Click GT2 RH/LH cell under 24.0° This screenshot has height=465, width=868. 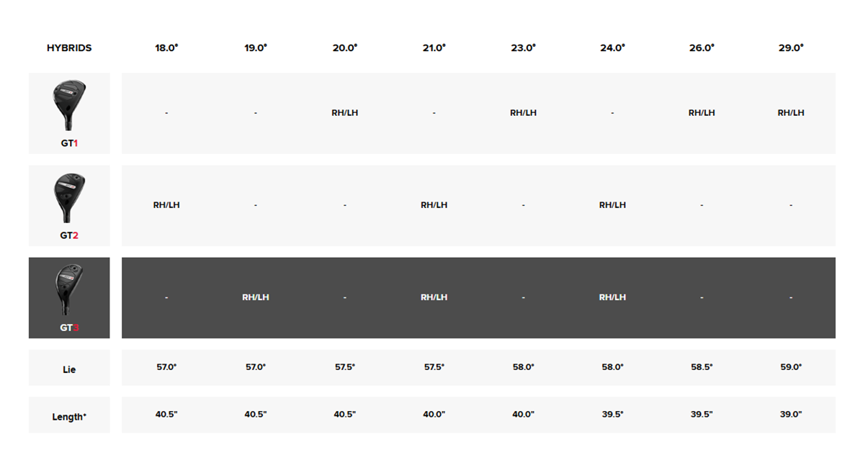point(612,205)
